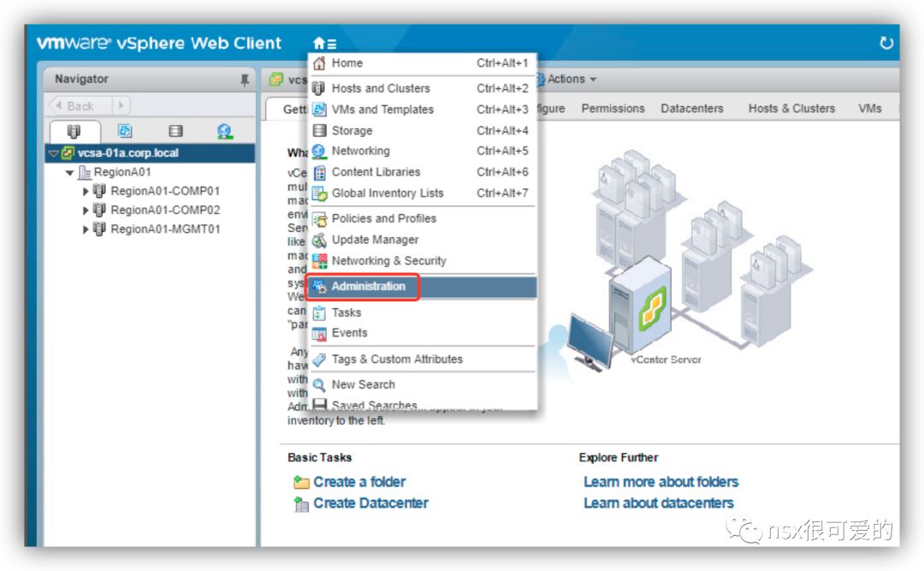This screenshot has width=924, height=571.
Task: Open Create Datacenter link
Action: [x=370, y=503]
